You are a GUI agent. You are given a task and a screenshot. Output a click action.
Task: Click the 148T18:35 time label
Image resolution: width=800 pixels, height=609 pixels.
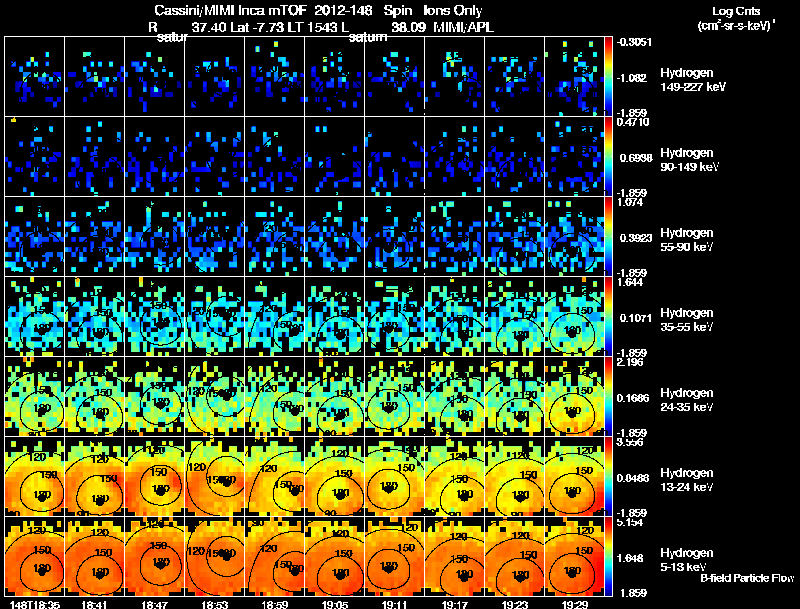pyautogui.click(x=35, y=604)
